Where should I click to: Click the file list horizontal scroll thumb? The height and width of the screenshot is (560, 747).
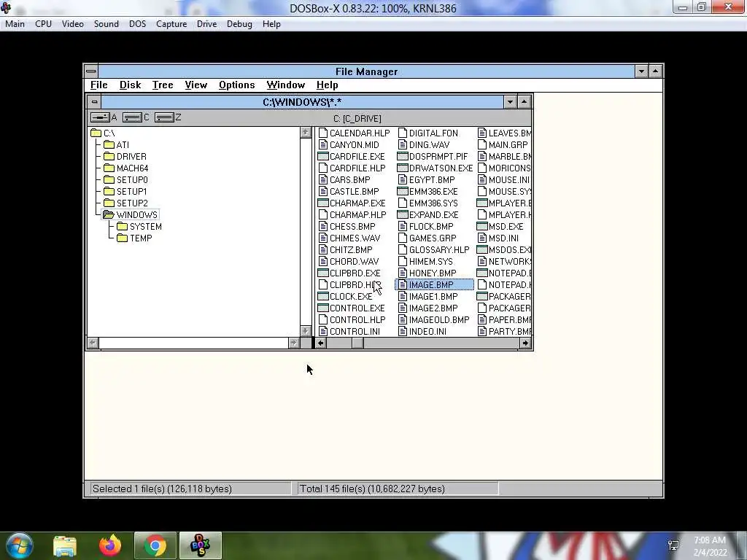click(357, 343)
